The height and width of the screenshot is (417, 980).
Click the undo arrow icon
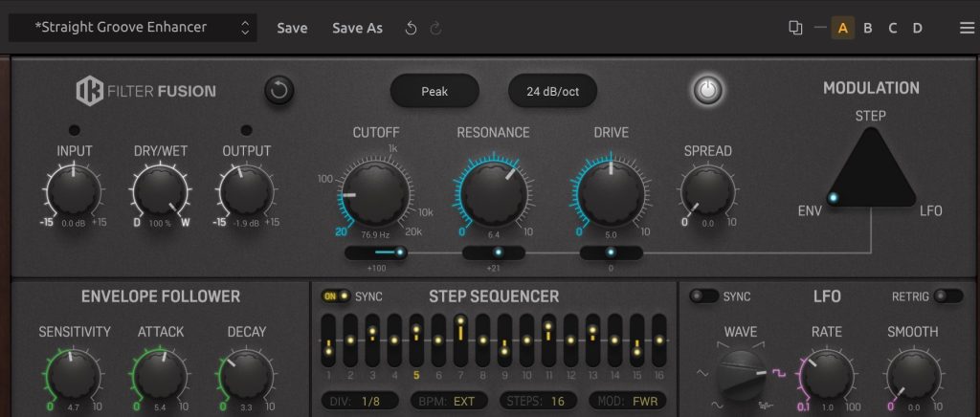pyautogui.click(x=411, y=28)
